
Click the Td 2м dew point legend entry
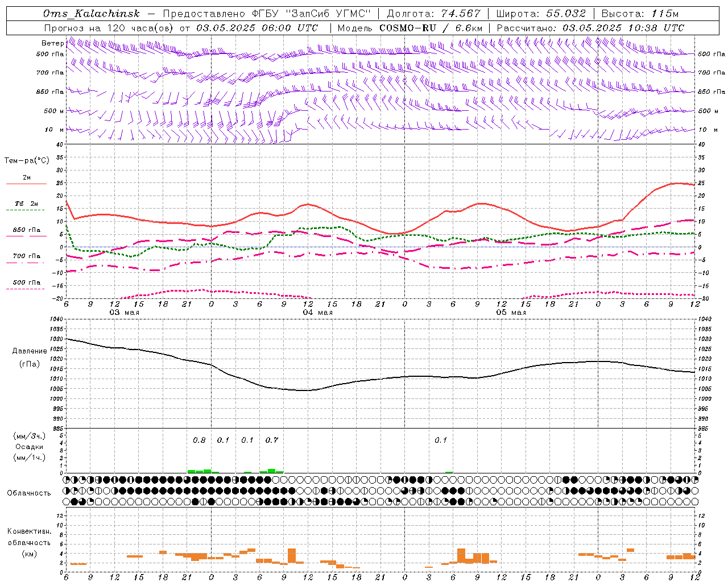pyautogui.click(x=27, y=203)
